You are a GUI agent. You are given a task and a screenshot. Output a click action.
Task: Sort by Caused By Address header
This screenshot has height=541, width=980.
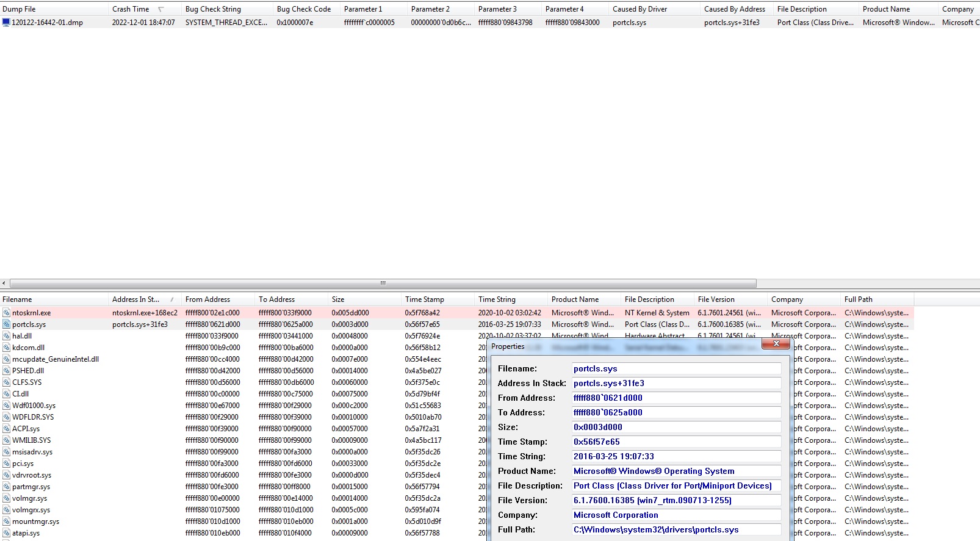[737, 9]
